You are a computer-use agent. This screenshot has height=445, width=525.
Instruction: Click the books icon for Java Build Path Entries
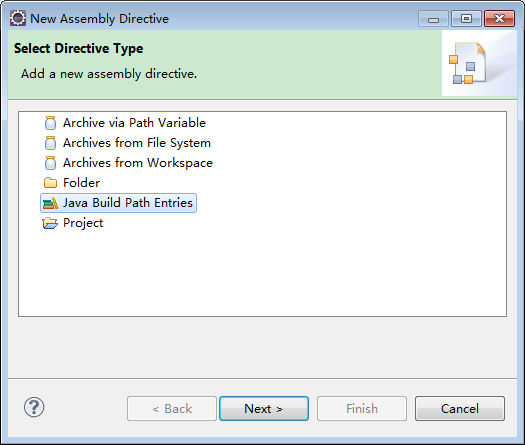click(50, 203)
